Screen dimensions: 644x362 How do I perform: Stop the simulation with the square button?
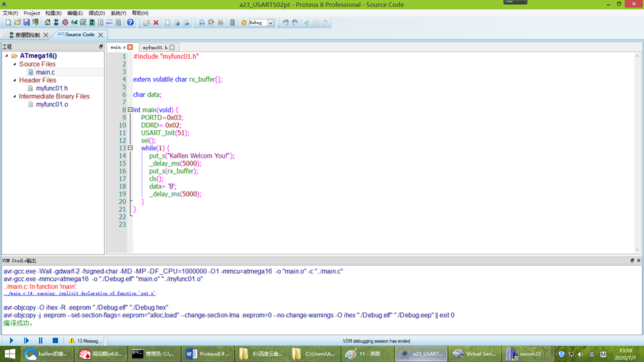pyautogui.click(x=55, y=341)
